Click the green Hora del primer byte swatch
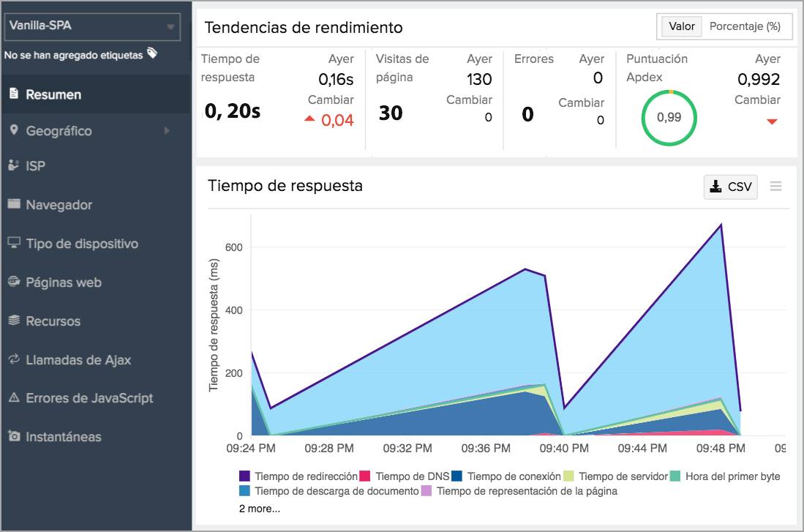The height and width of the screenshot is (532, 804). point(675,476)
